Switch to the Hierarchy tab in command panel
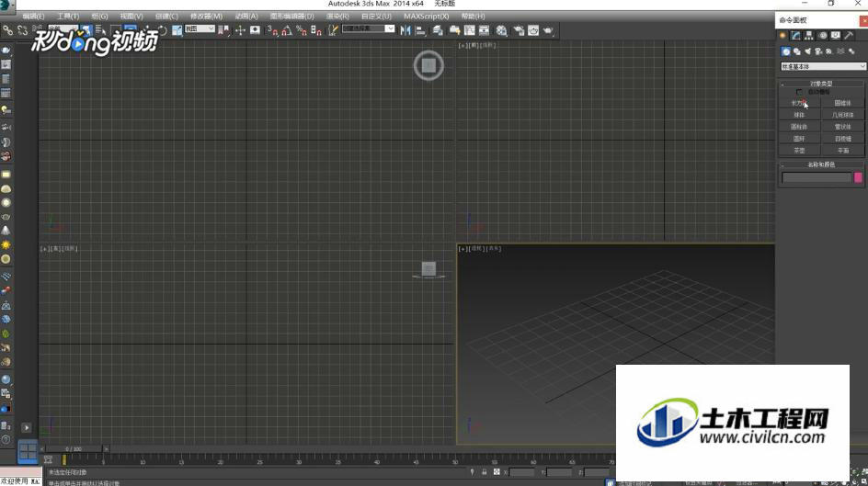 (x=809, y=36)
